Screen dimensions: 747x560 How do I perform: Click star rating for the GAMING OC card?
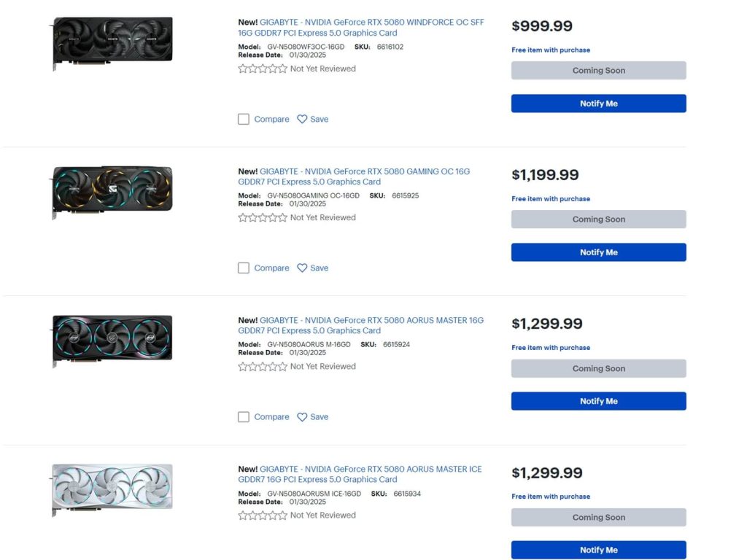pos(263,217)
